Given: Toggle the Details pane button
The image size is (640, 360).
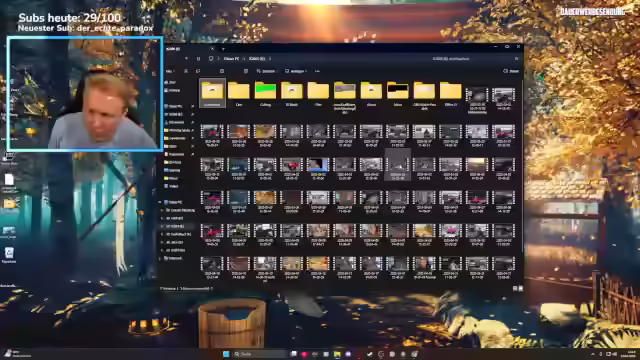Looking at the screenshot, I should tap(511, 71).
